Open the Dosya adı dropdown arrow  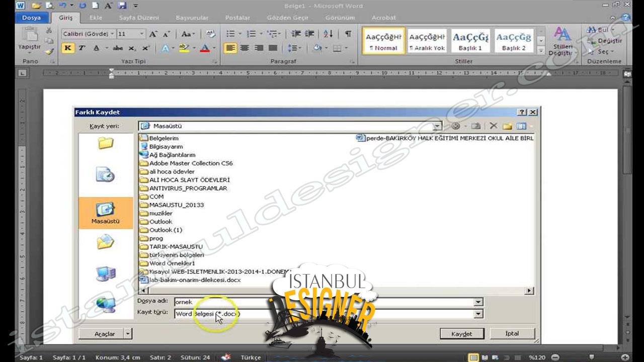(478, 302)
